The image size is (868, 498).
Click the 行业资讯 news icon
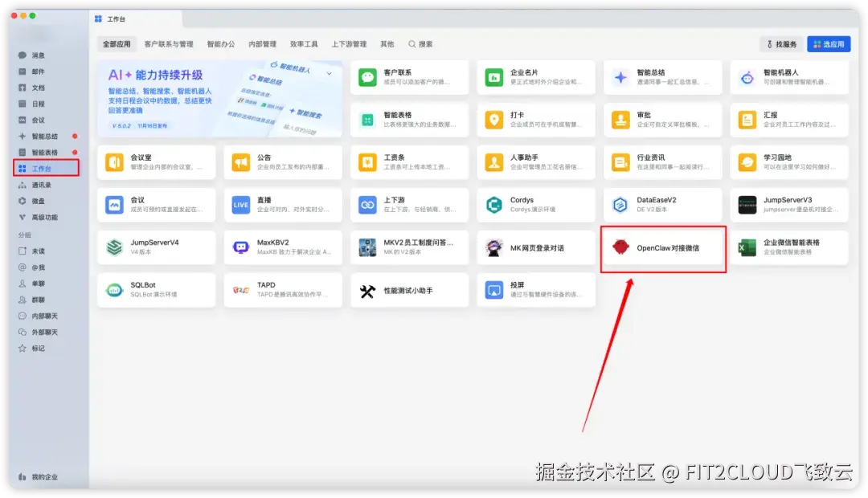coord(620,162)
